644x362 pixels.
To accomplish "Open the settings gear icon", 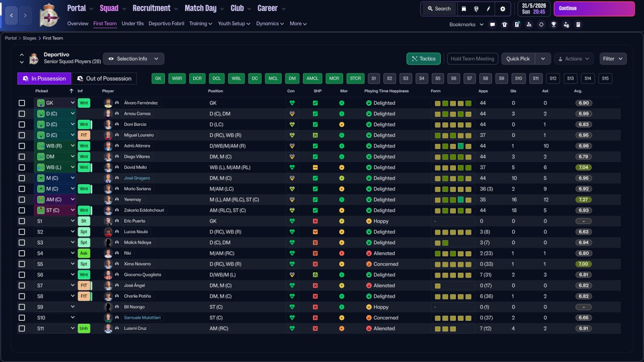I will [503, 9].
